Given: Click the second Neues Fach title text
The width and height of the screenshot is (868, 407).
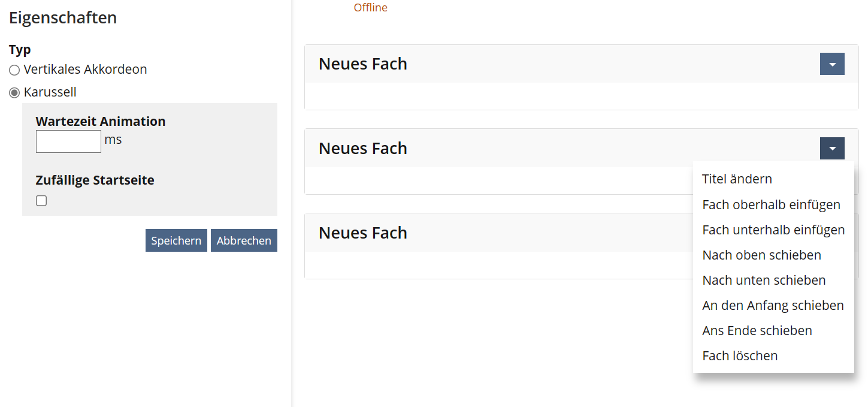Looking at the screenshot, I should (363, 149).
